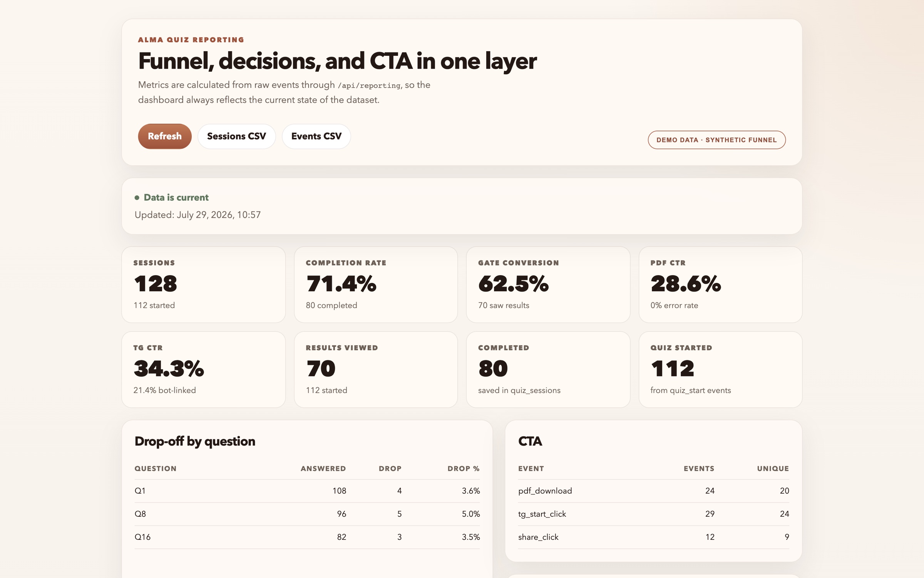The image size is (924, 578).
Task: Click the 70 saw results subtext
Action: point(504,306)
